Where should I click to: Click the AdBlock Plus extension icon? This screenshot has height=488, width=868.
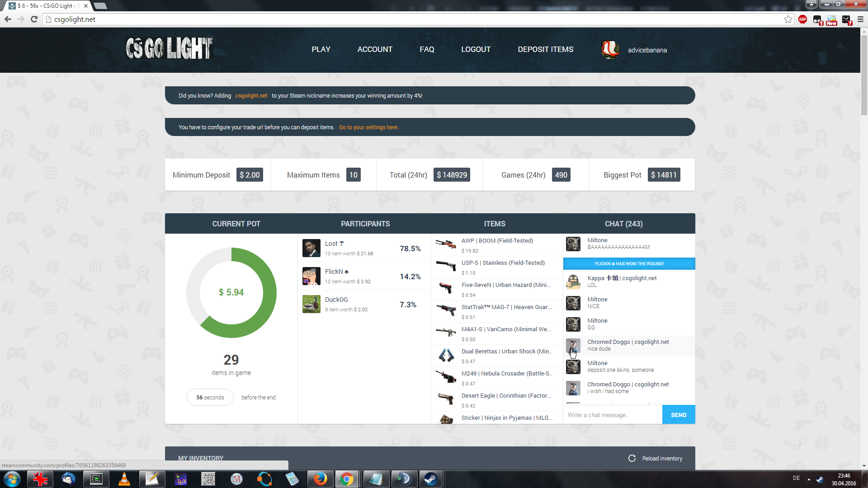click(802, 19)
